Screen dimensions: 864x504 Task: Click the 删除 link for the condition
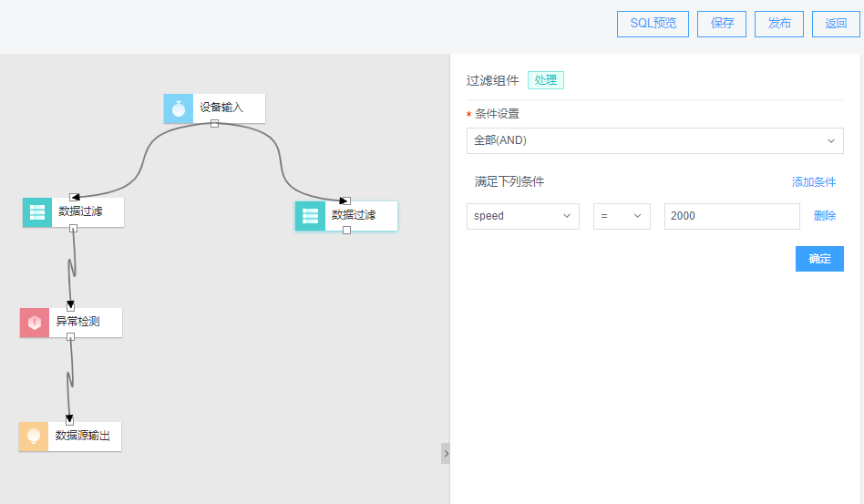pos(824,216)
